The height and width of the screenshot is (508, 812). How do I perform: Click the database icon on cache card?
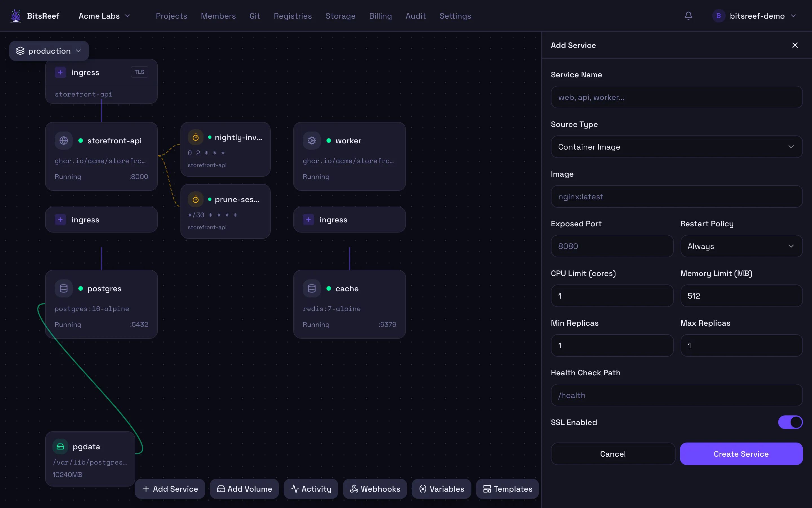pyautogui.click(x=312, y=288)
